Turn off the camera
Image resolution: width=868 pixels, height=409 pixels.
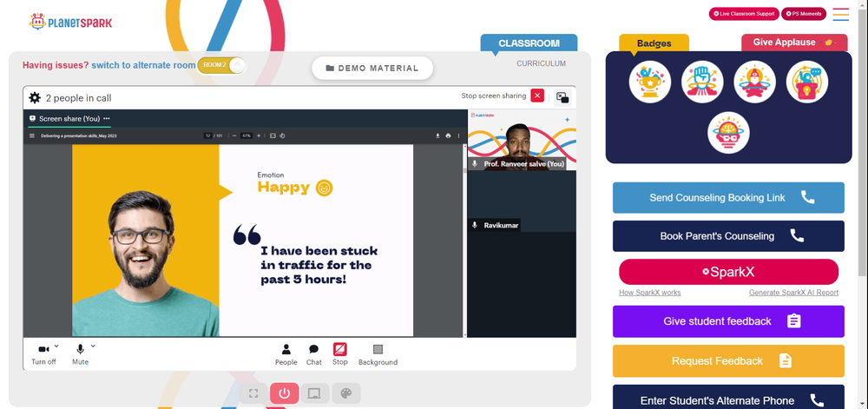[x=43, y=355]
